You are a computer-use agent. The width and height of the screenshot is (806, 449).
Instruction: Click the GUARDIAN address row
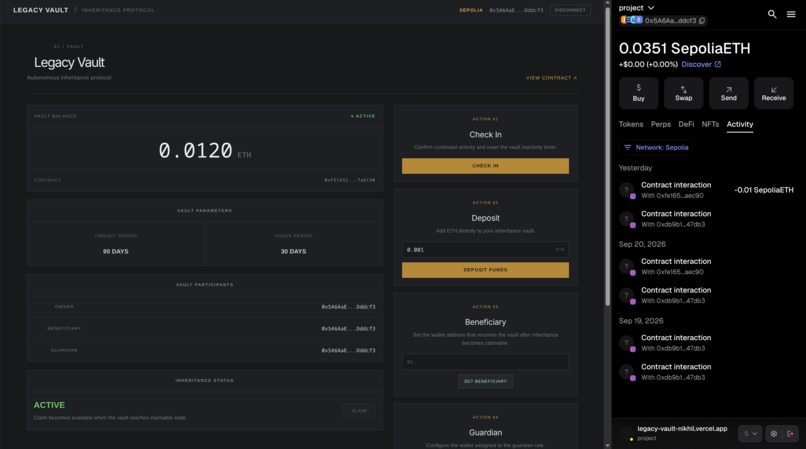[205, 350]
